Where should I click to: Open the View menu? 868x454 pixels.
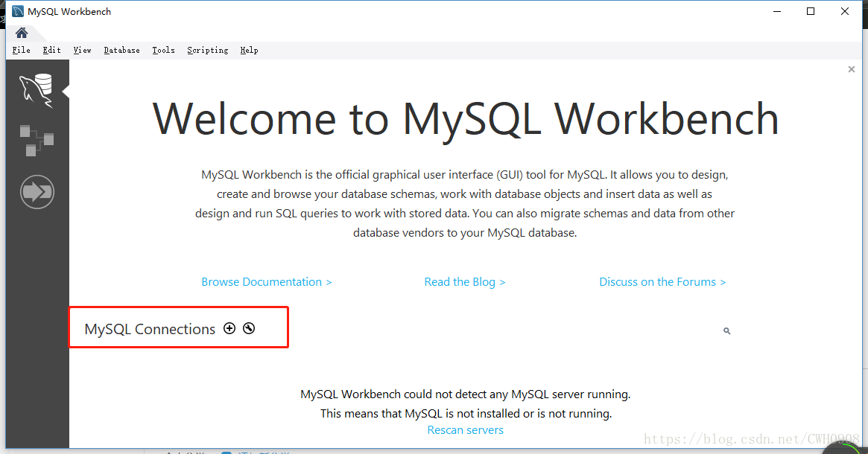coord(82,51)
